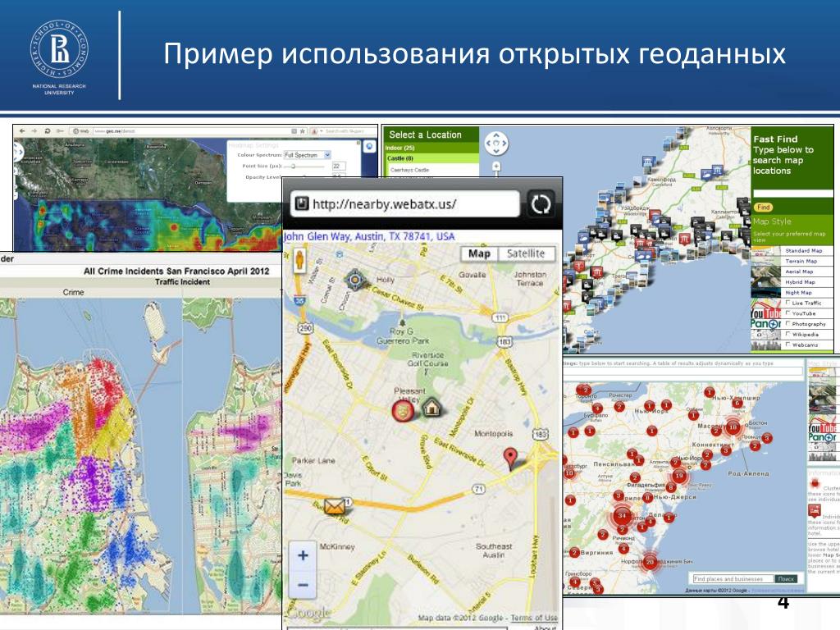This screenshot has height=630, width=840.
Task: Enable the Webcams checkbox
Action: (x=787, y=345)
